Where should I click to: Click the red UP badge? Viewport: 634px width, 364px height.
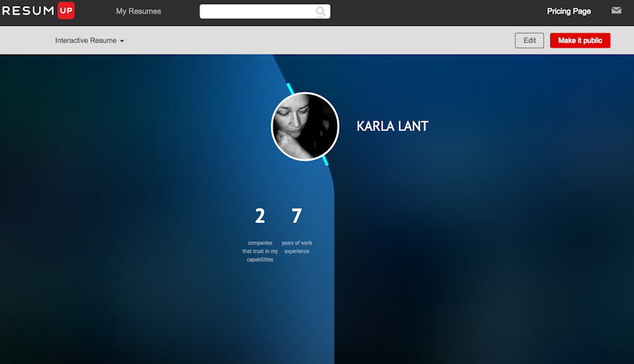(66, 11)
